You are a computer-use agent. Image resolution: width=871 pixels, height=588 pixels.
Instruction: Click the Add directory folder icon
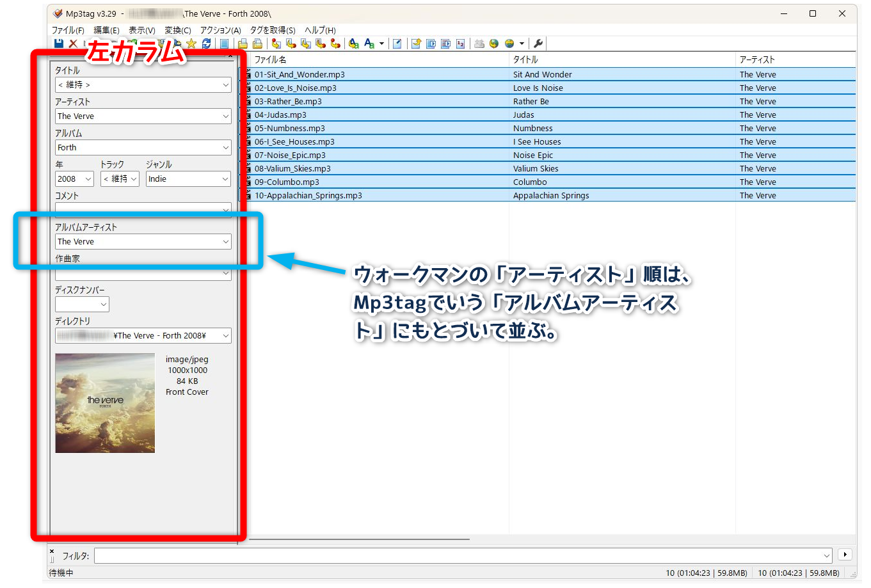(257, 44)
